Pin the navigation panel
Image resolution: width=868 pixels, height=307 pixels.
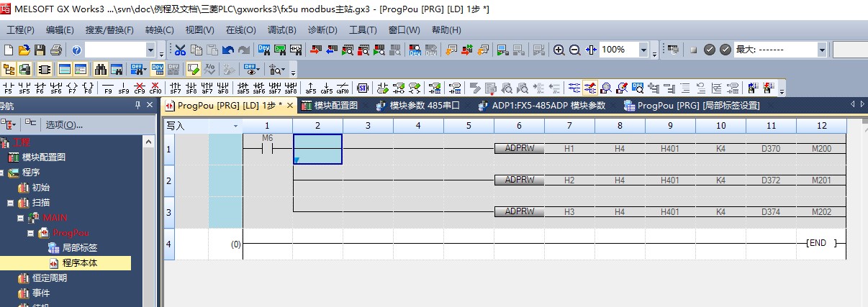[x=138, y=106]
